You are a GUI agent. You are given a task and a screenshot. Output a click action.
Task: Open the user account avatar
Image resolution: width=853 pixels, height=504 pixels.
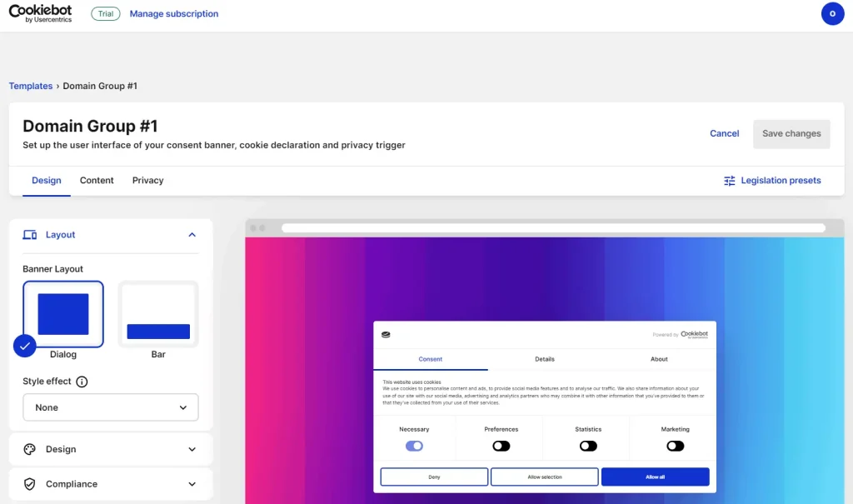(832, 14)
